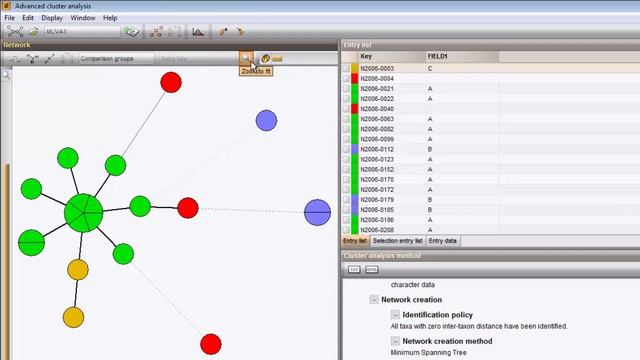This screenshot has height=360, width=640.
Task: Click the app icon in the title bar
Action: (6, 6)
